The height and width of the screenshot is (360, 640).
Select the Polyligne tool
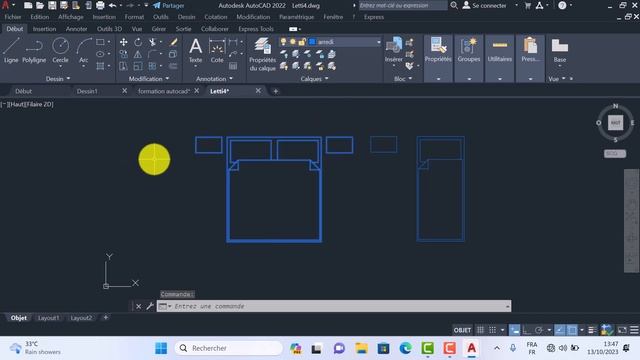34,50
